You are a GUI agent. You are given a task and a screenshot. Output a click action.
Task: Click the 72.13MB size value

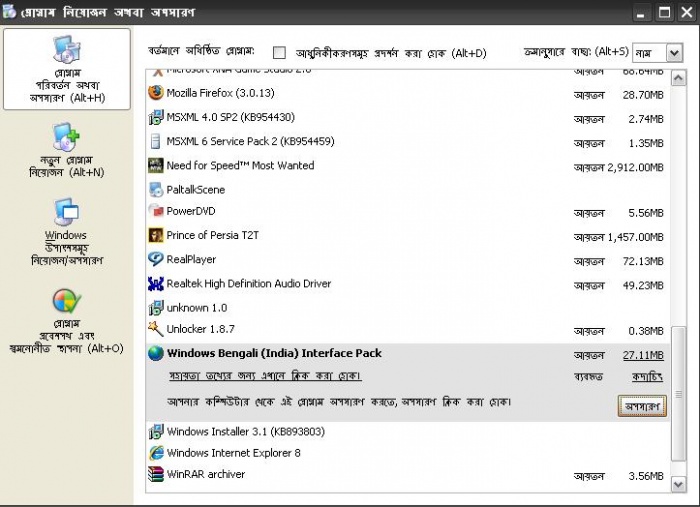643,262
